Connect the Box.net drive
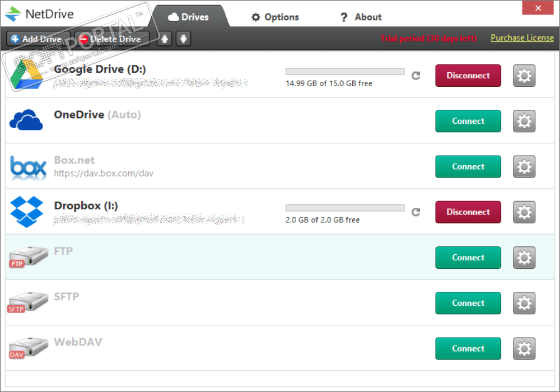 click(x=468, y=166)
